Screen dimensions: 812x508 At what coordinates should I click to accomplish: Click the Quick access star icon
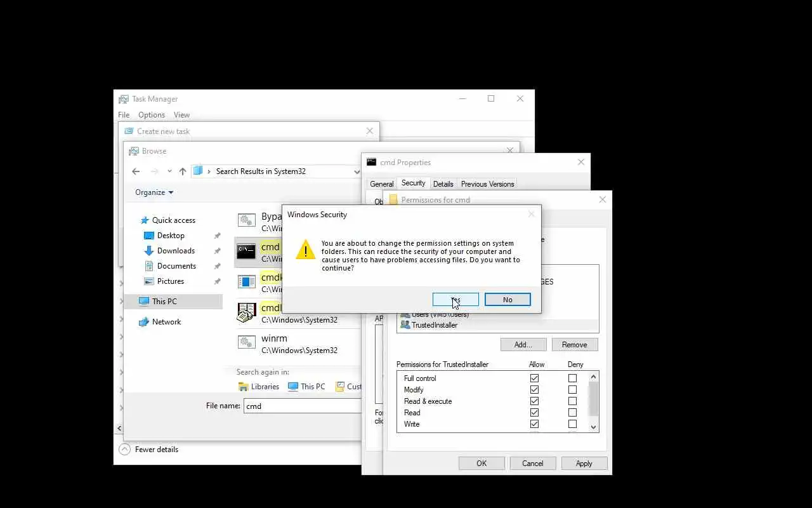pos(145,220)
